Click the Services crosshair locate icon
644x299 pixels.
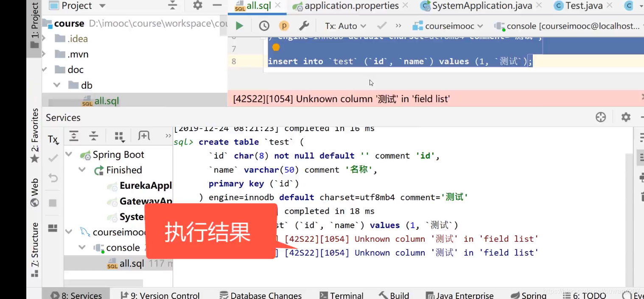[x=601, y=117]
